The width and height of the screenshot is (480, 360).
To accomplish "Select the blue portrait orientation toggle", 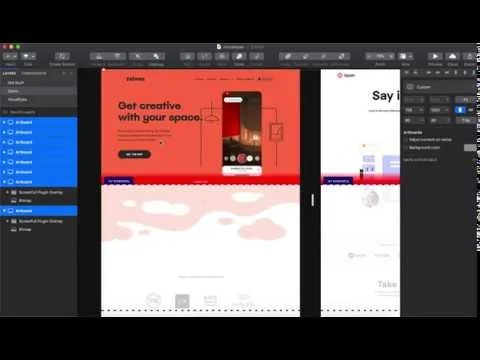I will pyautogui.click(x=460, y=110).
